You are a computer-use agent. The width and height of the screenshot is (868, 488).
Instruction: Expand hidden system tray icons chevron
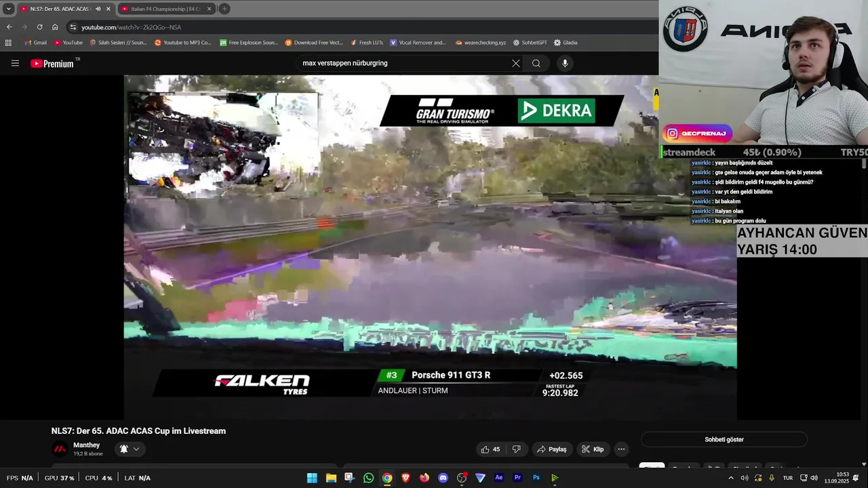pos(730,478)
